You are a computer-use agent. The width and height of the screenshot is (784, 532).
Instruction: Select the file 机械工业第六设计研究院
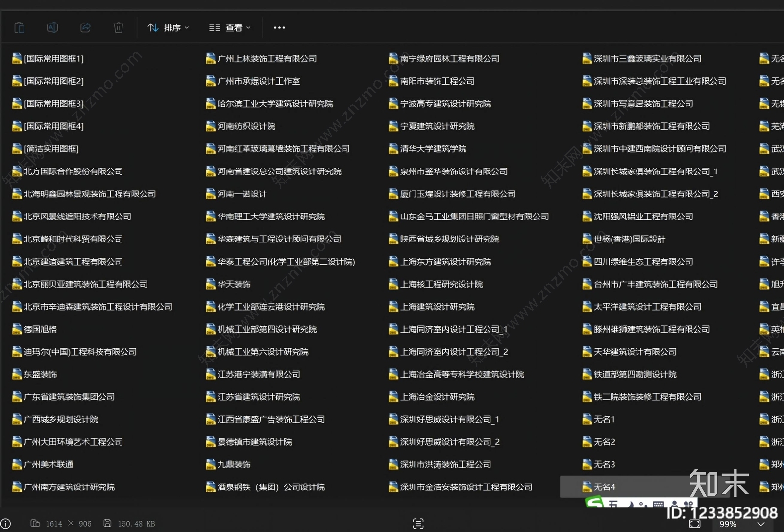point(257,352)
